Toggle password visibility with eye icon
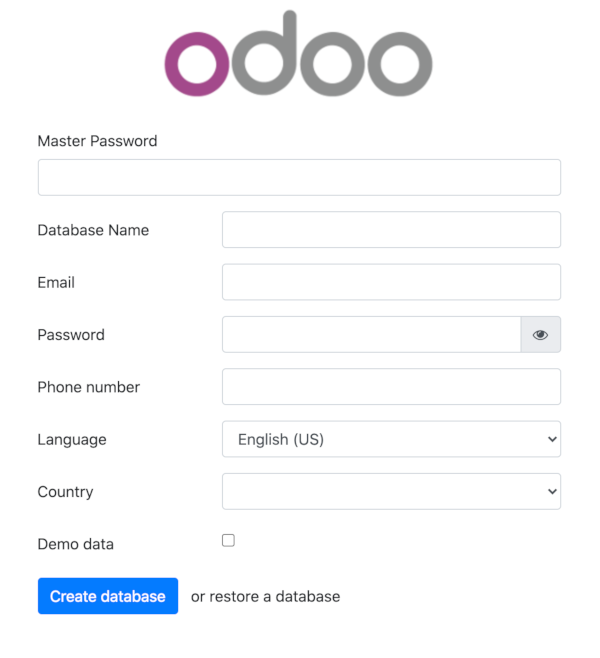 [540, 335]
